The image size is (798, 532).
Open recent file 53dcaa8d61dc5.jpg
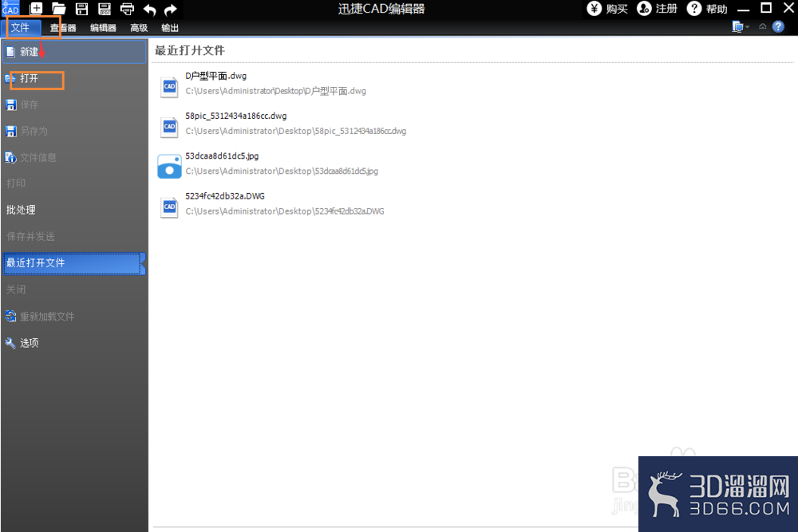point(222,156)
